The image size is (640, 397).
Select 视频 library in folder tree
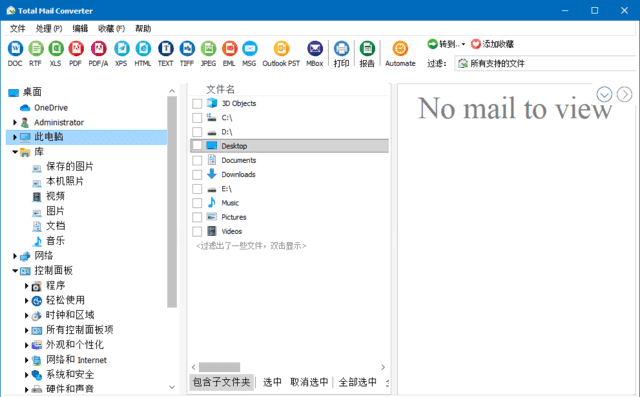[x=55, y=196]
